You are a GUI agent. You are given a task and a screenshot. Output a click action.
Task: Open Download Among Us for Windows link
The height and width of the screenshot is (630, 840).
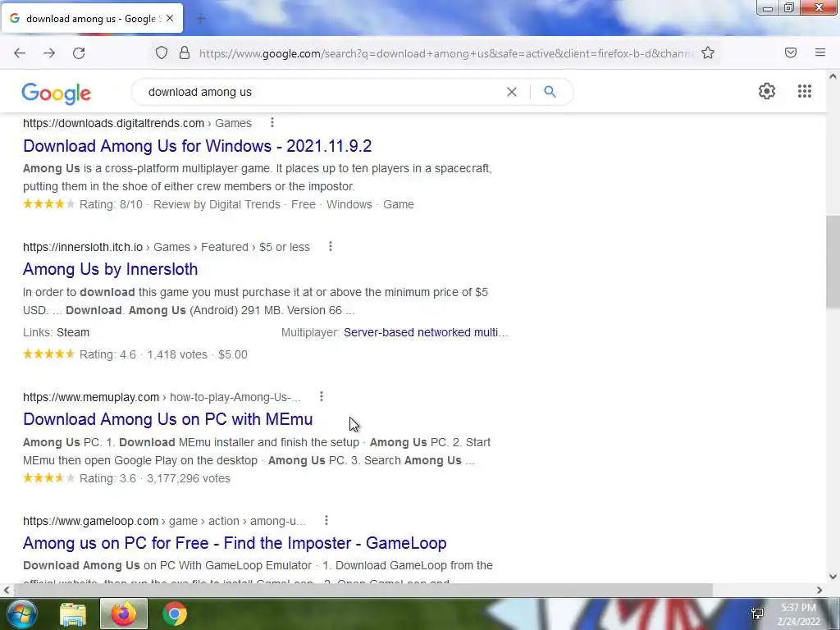pos(197,146)
